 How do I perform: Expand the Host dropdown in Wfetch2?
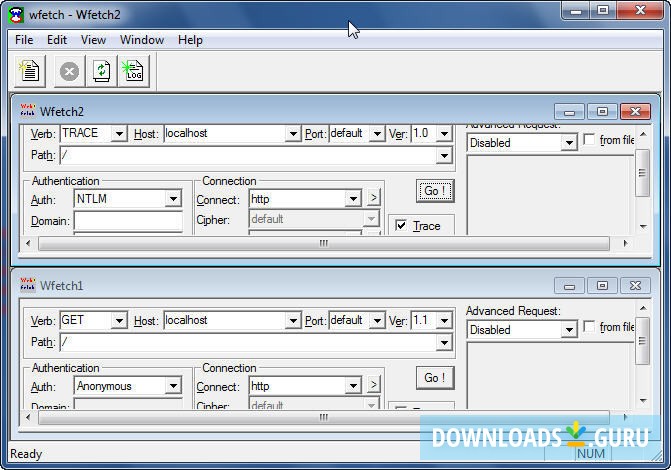coord(293,134)
